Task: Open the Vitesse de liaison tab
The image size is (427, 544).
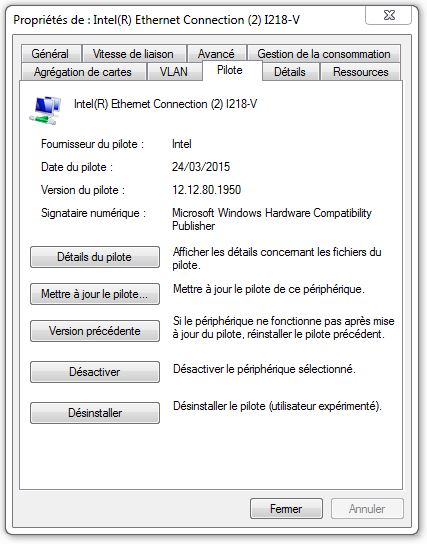Action: (x=134, y=54)
